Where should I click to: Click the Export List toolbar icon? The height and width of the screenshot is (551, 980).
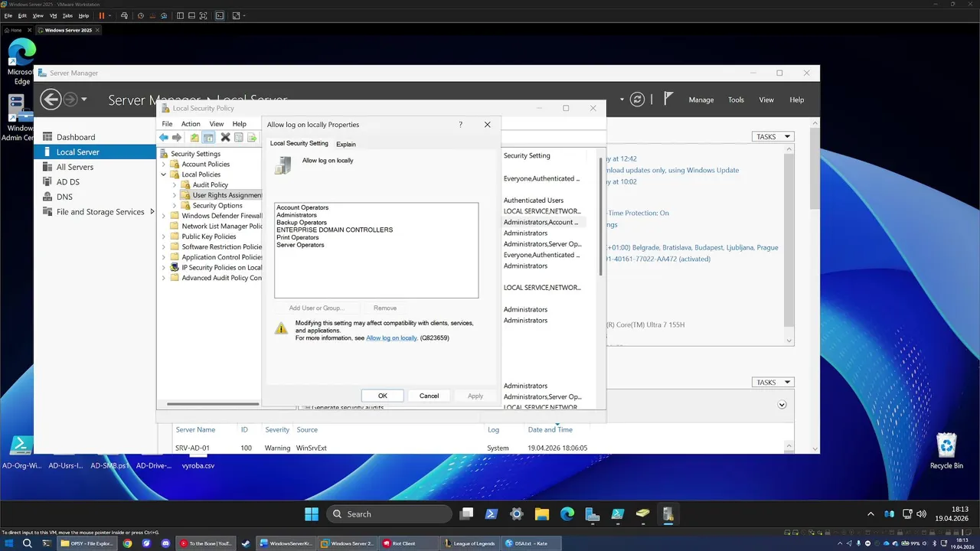pyautogui.click(x=251, y=138)
